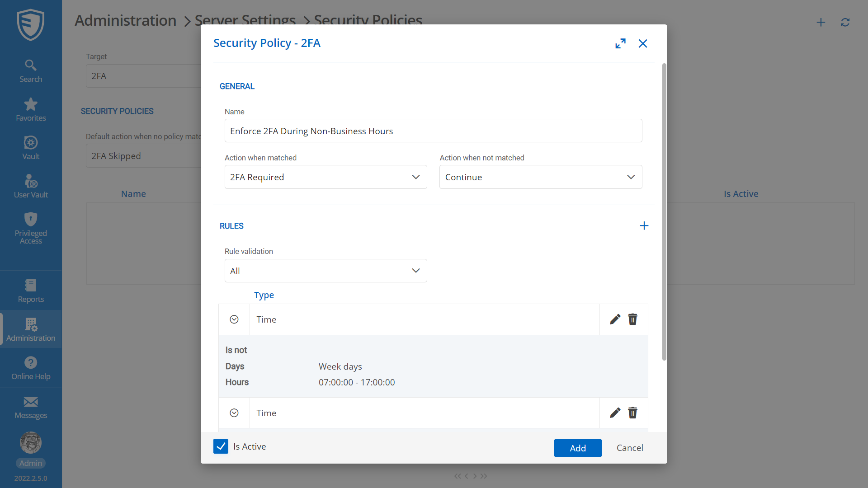Viewport: 868px width, 488px height.
Task: Navigate to the Vault section
Action: [x=30, y=147]
